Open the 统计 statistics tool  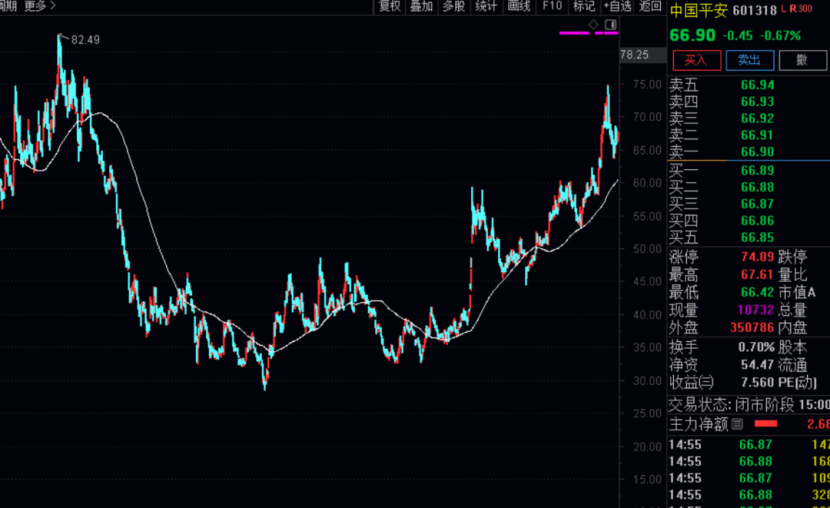click(486, 6)
